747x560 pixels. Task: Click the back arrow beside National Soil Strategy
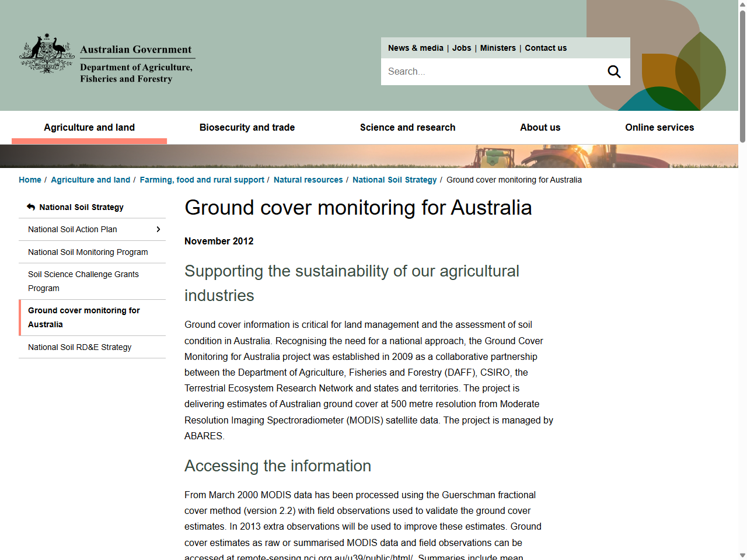pyautogui.click(x=31, y=207)
